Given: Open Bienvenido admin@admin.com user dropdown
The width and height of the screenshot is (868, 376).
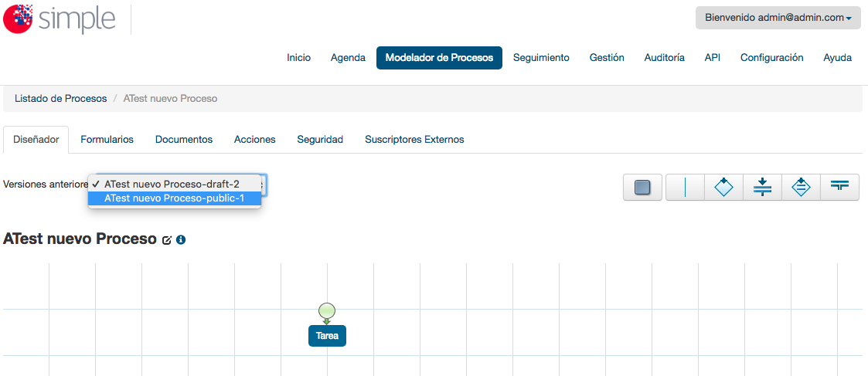Looking at the screenshot, I should [x=778, y=18].
